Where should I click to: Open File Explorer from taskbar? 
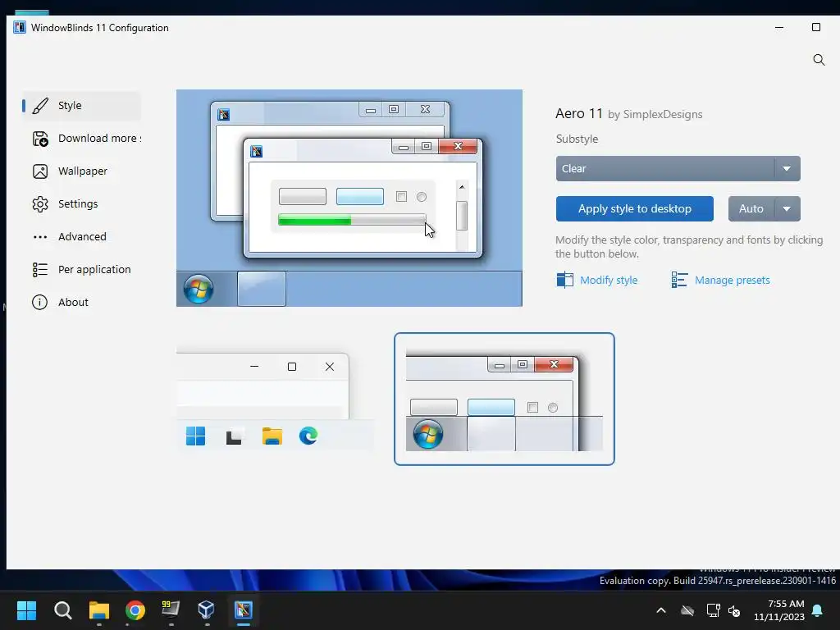pyautogui.click(x=99, y=610)
